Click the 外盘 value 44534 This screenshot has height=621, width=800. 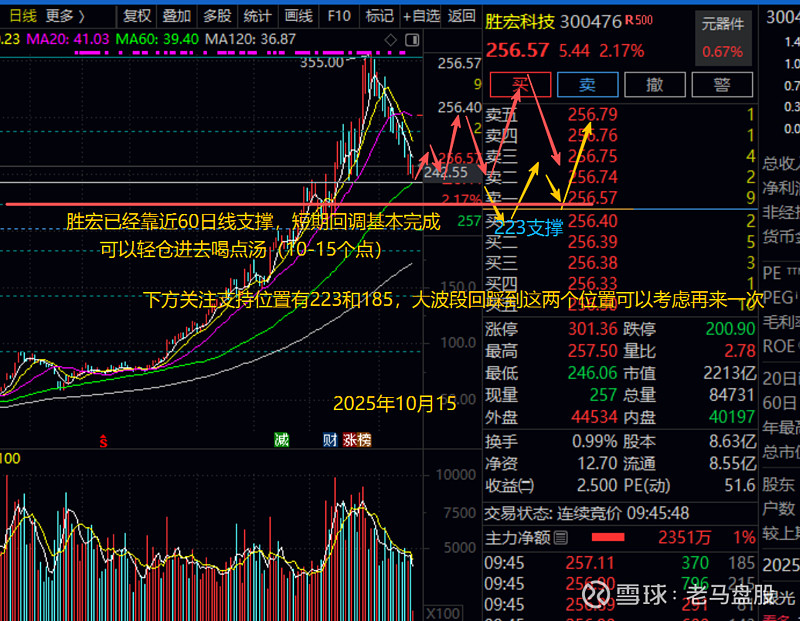coord(594,417)
